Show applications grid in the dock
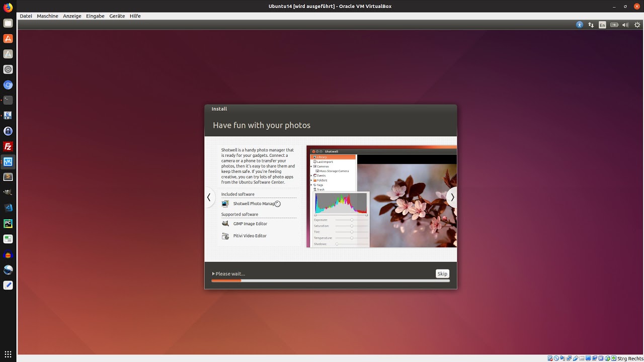This screenshot has height=362, width=644. [x=8, y=354]
